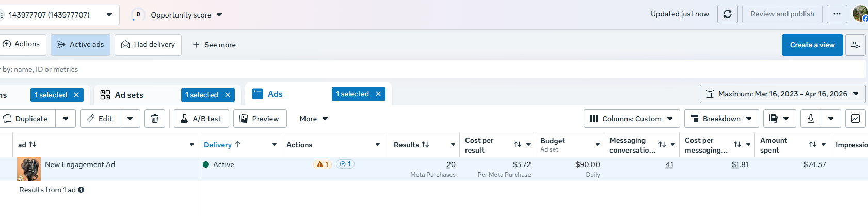Click the trash delete icon
Image resolution: width=868 pixels, height=216 pixels.
tap(155, 119)
